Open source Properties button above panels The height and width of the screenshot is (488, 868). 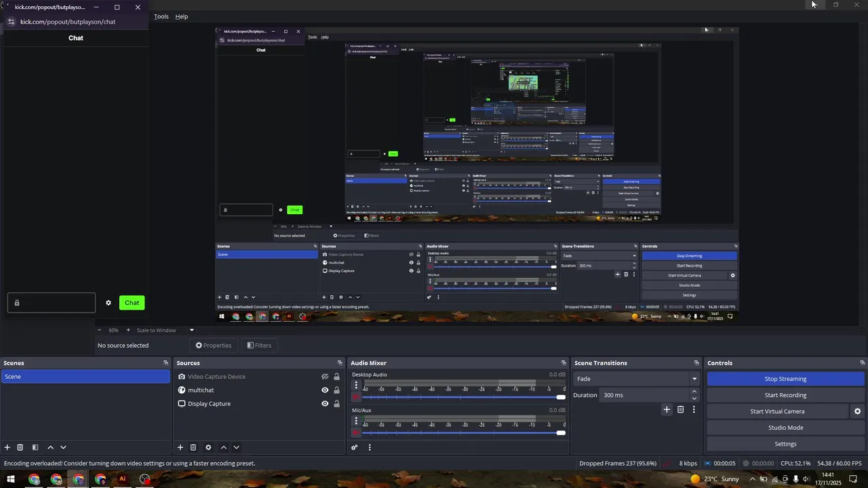point(214,346)
